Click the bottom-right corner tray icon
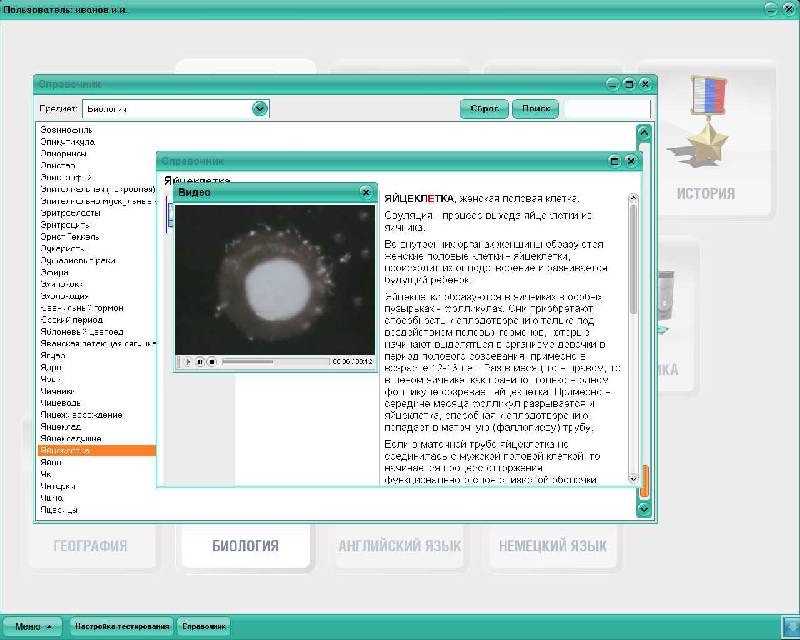The width and height of the screenshot is (800, 640). (790, 628)
